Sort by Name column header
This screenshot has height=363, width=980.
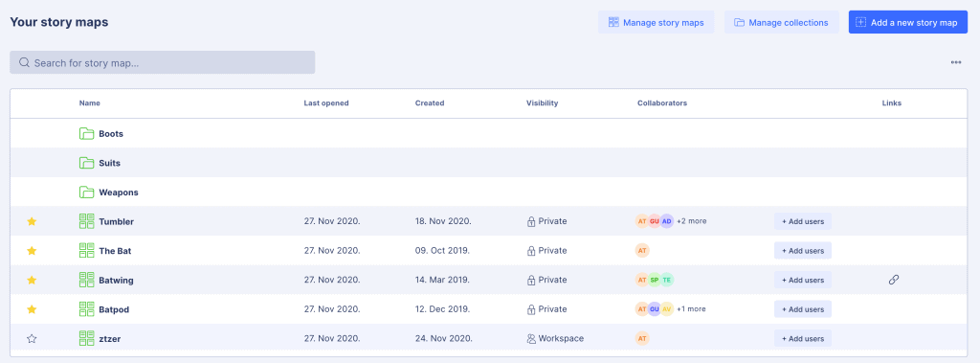(89, 103)
